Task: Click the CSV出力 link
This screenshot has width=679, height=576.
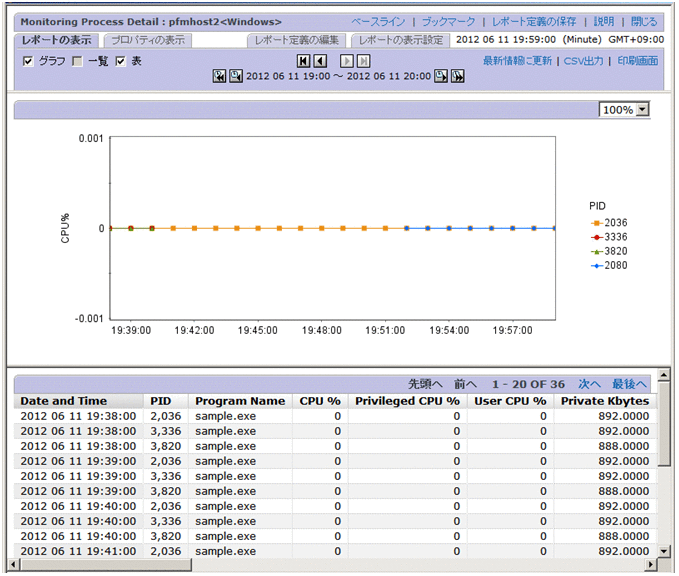Action: 582,61
